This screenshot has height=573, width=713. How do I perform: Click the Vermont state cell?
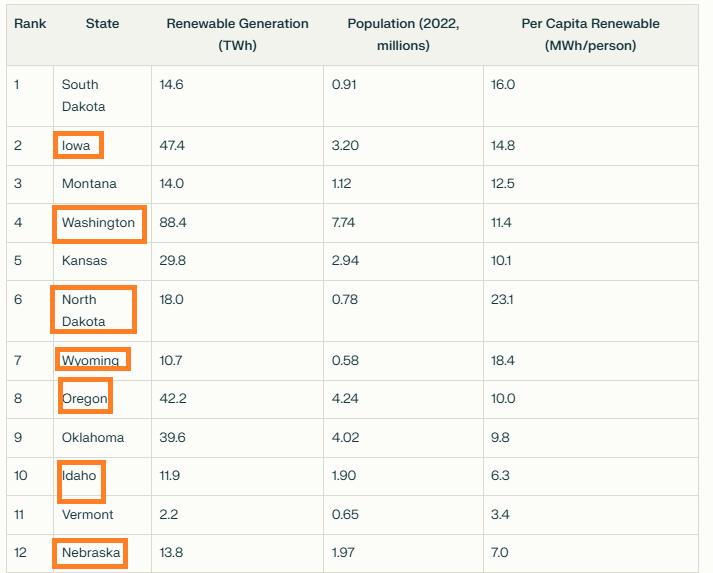[88, 515]
